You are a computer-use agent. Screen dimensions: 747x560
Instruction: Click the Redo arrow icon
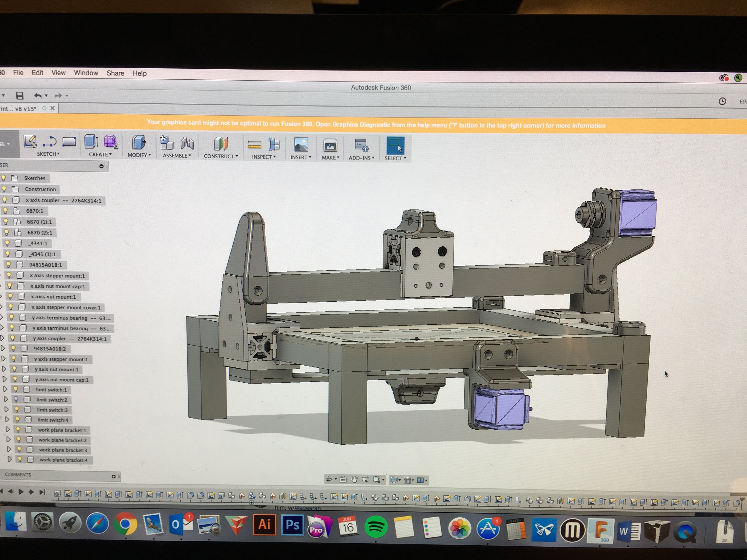point(58,96)
